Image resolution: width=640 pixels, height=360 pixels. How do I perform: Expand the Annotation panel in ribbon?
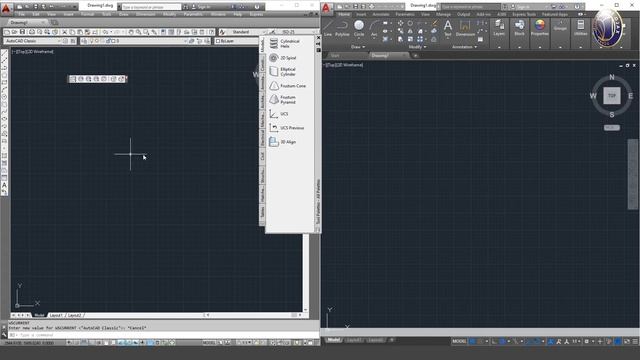[x=464, y=47]
